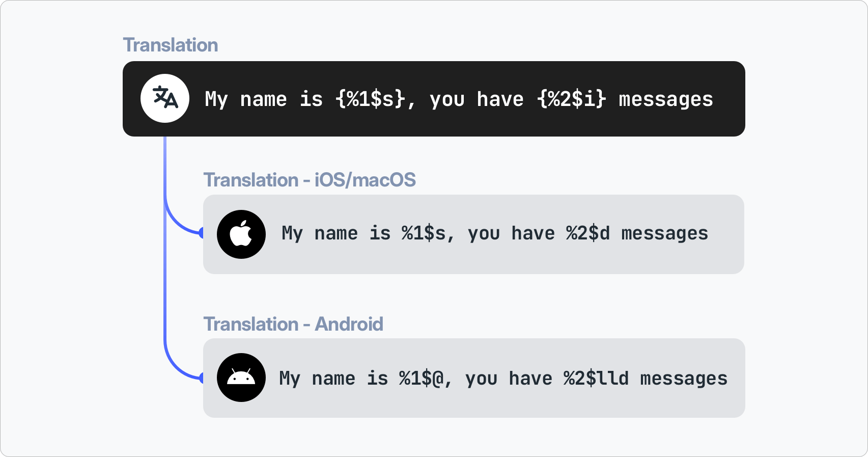Click "My name" in the iOS/macOS string
This screenshot has width=868, height=457.
(x=319, y=233)
